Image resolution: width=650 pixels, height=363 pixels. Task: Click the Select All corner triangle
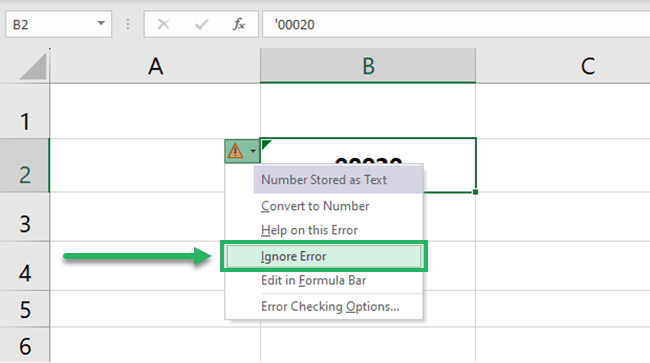point(32,66)
